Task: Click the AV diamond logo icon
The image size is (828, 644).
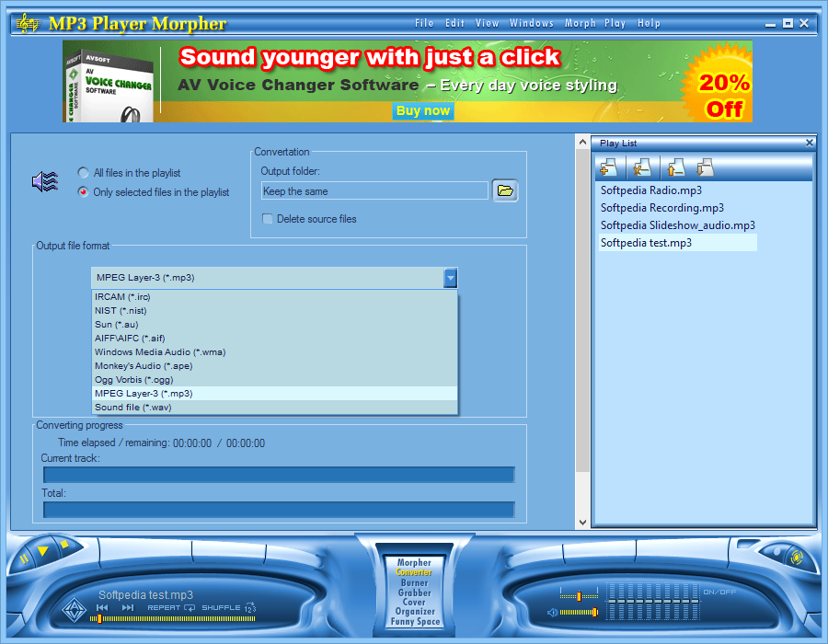Action: click(75, 610)
